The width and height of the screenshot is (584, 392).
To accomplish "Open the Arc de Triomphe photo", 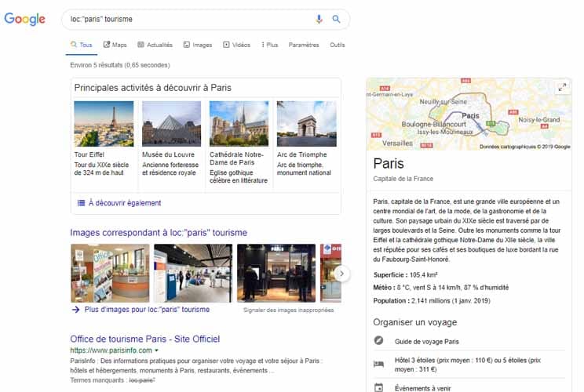I will (307, 124).
